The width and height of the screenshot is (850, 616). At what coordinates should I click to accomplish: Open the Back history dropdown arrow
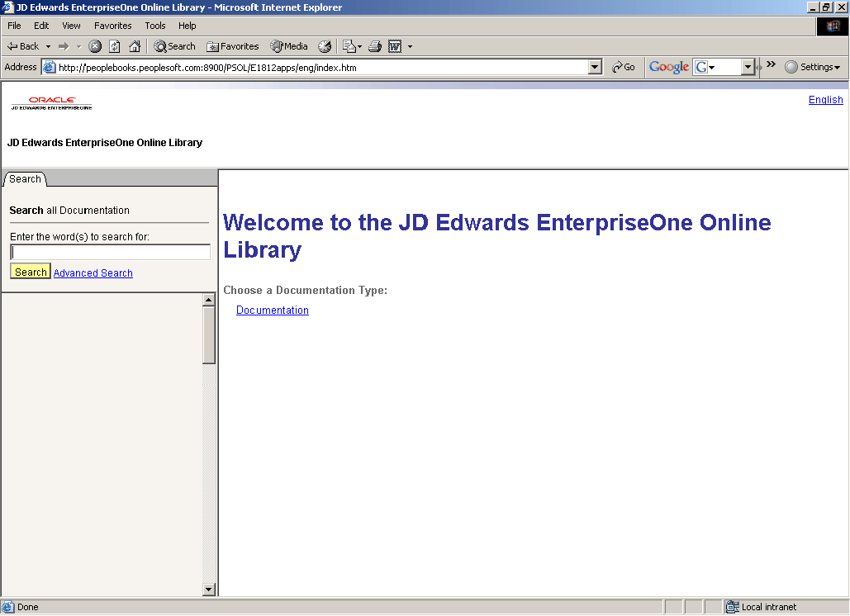coord(48,46)
